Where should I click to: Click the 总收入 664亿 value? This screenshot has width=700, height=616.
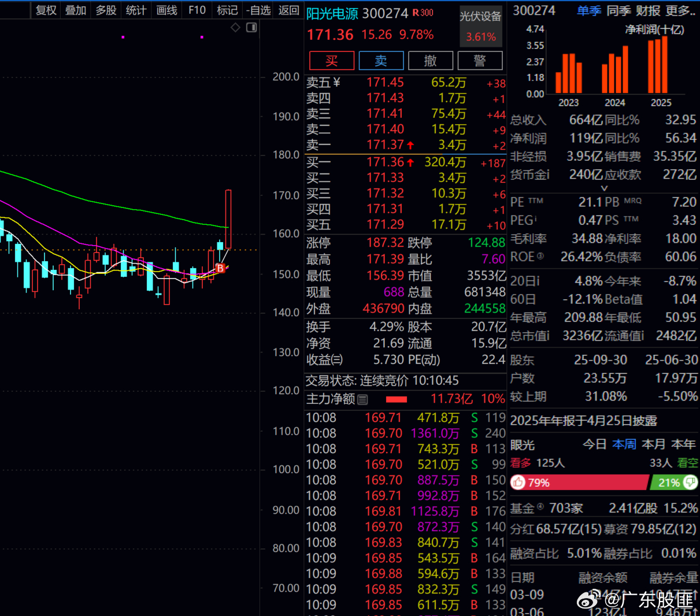(x=586, y=120)
